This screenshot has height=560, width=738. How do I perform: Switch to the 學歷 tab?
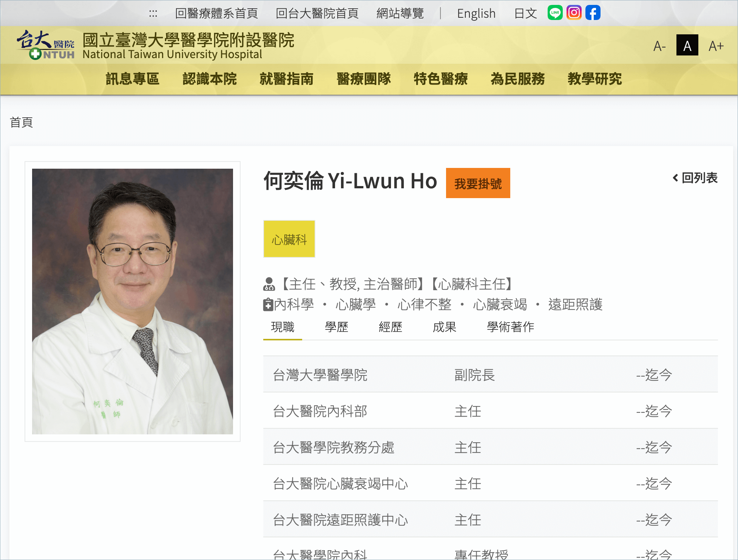(337, 327)
